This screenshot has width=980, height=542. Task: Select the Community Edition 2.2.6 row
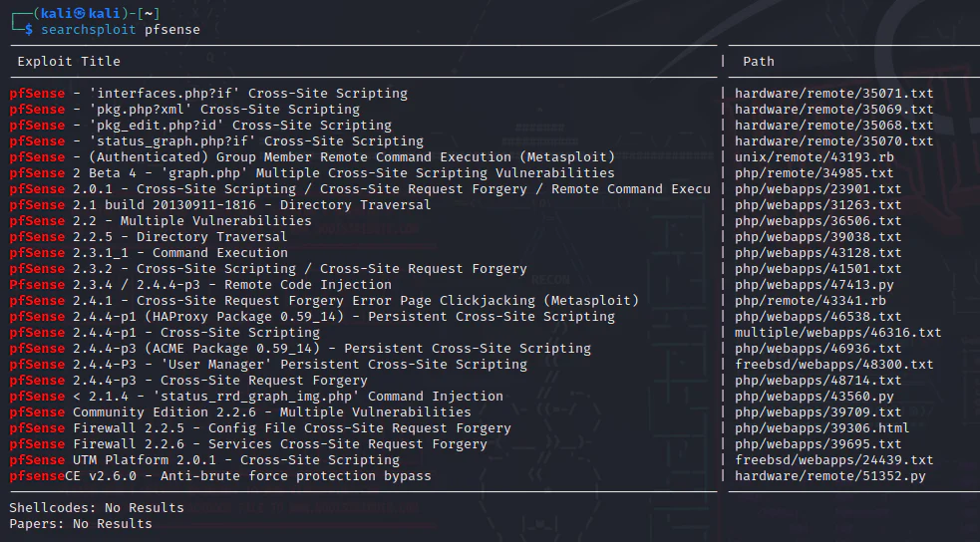pos(240,411)
